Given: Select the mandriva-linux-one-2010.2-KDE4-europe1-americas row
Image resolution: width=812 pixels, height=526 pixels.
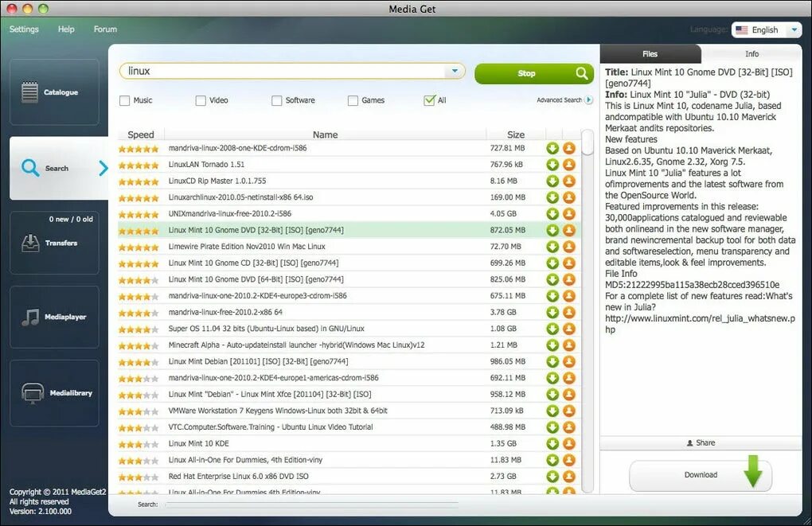Looking at the screenshot, I should [x=349, y=378].
